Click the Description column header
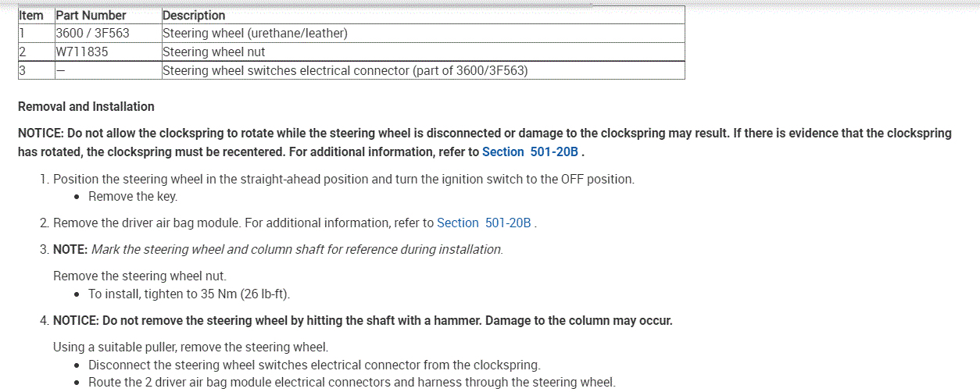Image resolution: width=980 pixels, height=392 pixels. [x=194, y=15]
